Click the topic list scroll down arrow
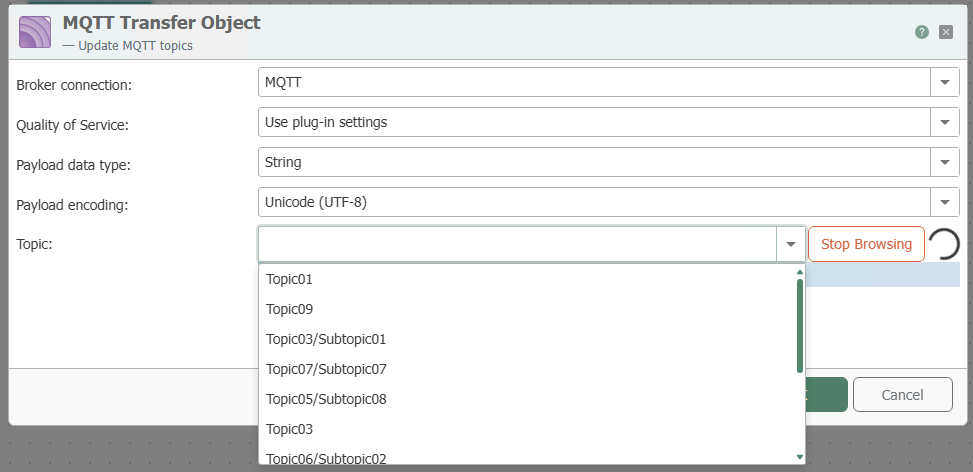Image resolution: width=973 pixels, height=472 pixels. [x=800, y=458]
